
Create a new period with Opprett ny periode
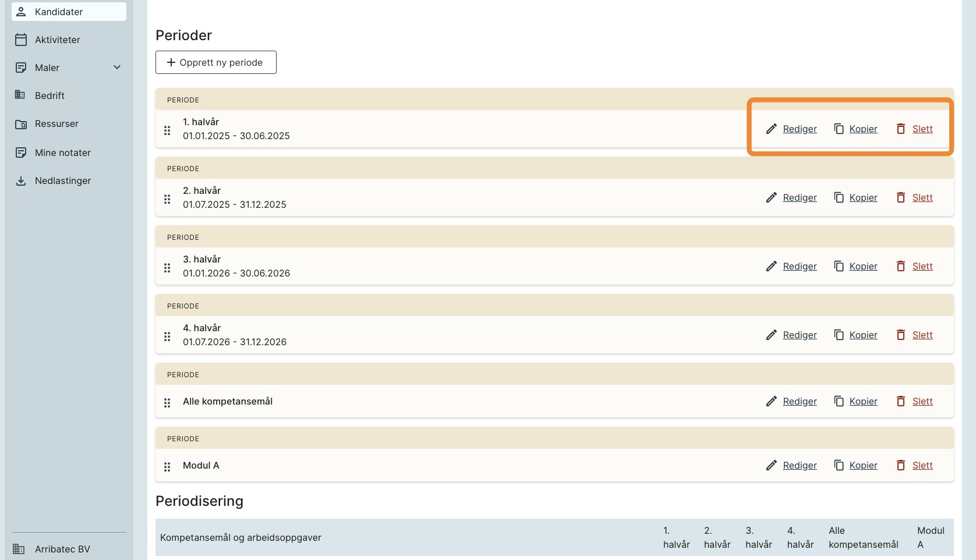pos(215,62)
